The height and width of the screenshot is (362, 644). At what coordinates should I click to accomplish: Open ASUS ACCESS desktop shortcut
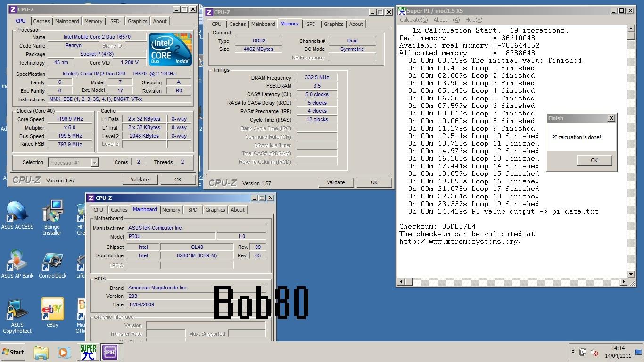pos(17,215)
